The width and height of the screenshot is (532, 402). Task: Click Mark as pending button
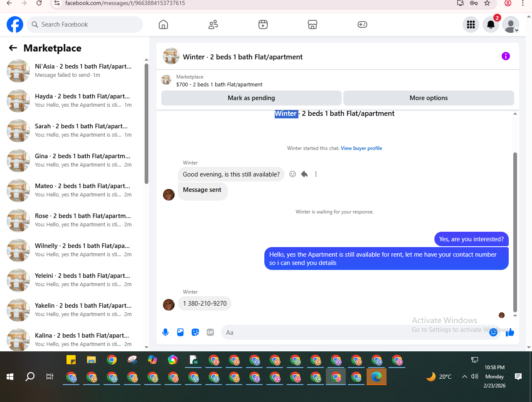[251, 98]
